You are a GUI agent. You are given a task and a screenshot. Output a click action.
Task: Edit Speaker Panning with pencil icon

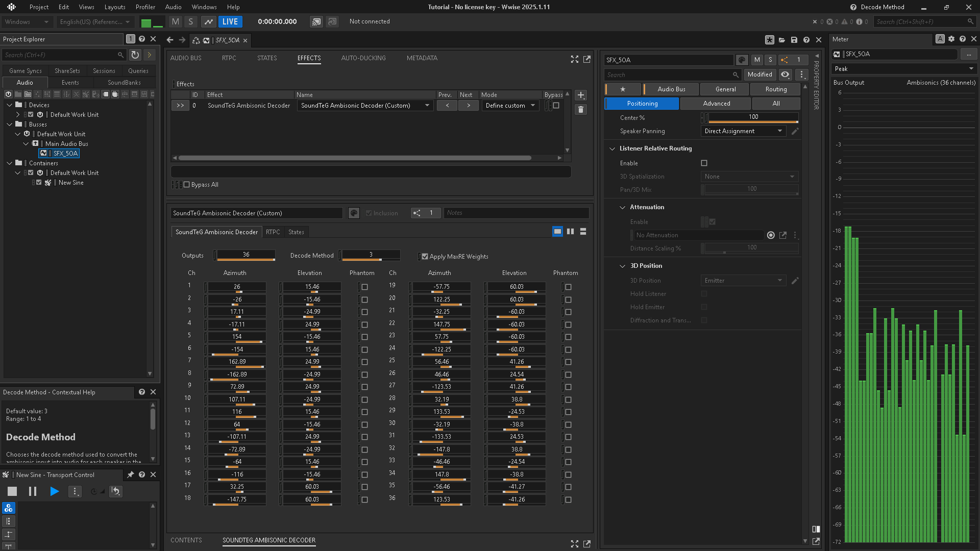795,131
